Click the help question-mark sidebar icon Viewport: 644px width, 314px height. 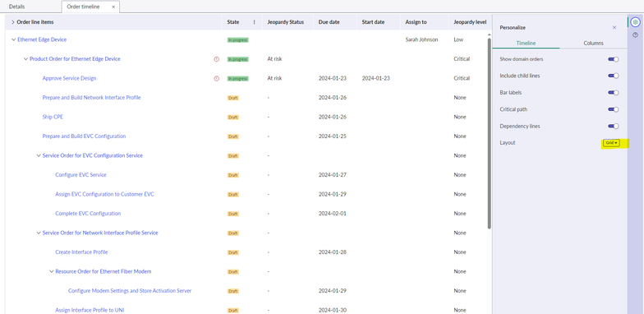click(x=636, y=35)
